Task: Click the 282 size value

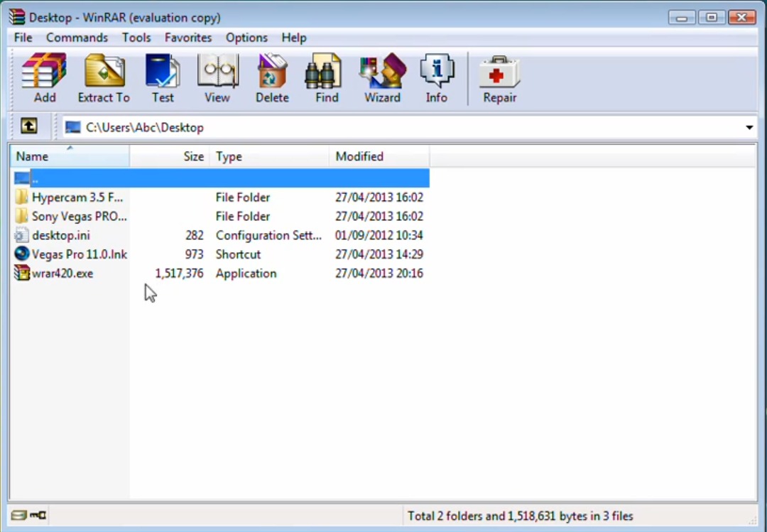Action: tap(194, 235)
